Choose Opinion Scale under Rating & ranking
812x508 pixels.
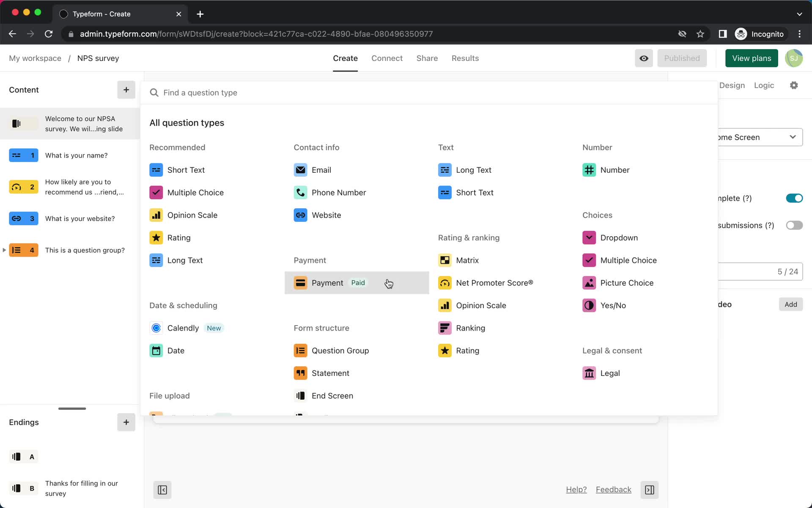click(x=472, y=306)
